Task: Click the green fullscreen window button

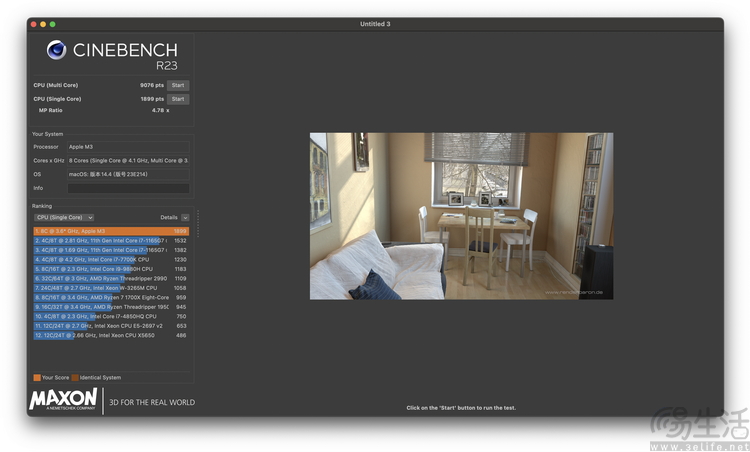Action: tap(53, 24)
